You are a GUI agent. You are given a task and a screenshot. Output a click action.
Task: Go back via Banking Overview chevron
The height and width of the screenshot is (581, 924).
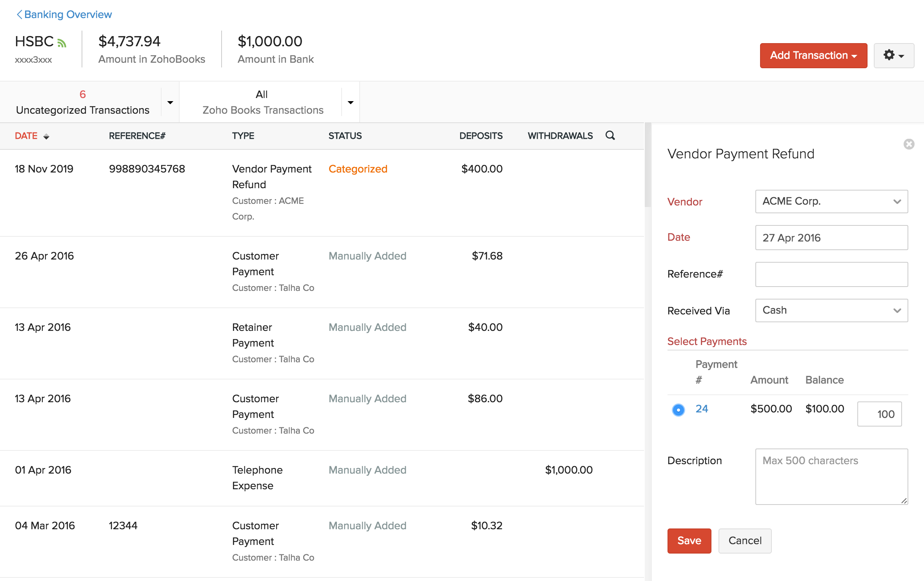point(19,15)
